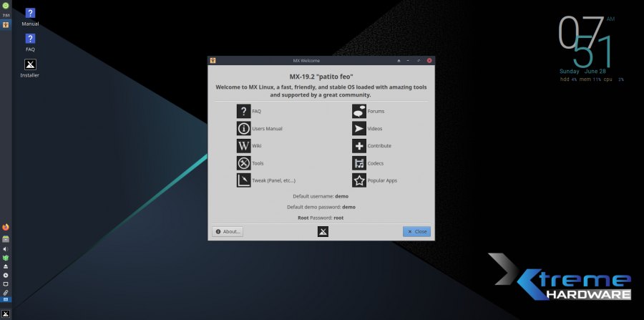Open the Videos entry
644x320 pixels.
coord(359,129)
